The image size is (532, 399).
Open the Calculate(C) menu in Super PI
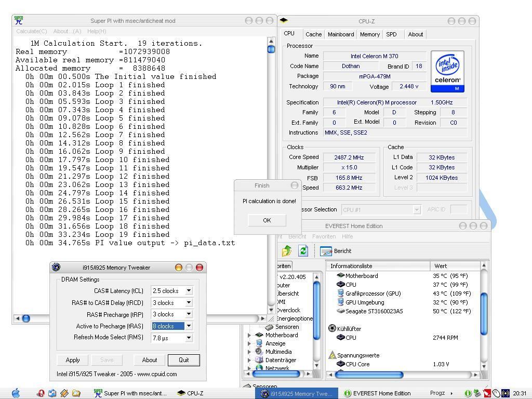[32, 31]
